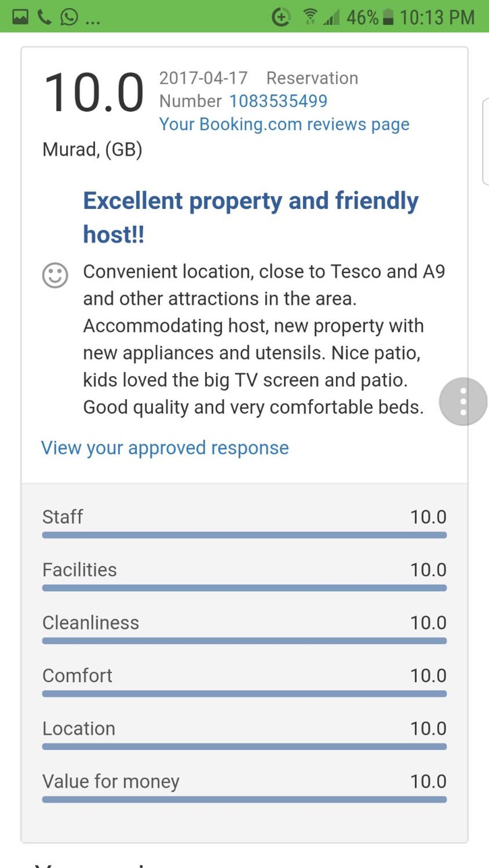Tap the cellular signal strength icon
Image resolution: width=489 pixels, height=868 pixels.
tap(332, 18)
